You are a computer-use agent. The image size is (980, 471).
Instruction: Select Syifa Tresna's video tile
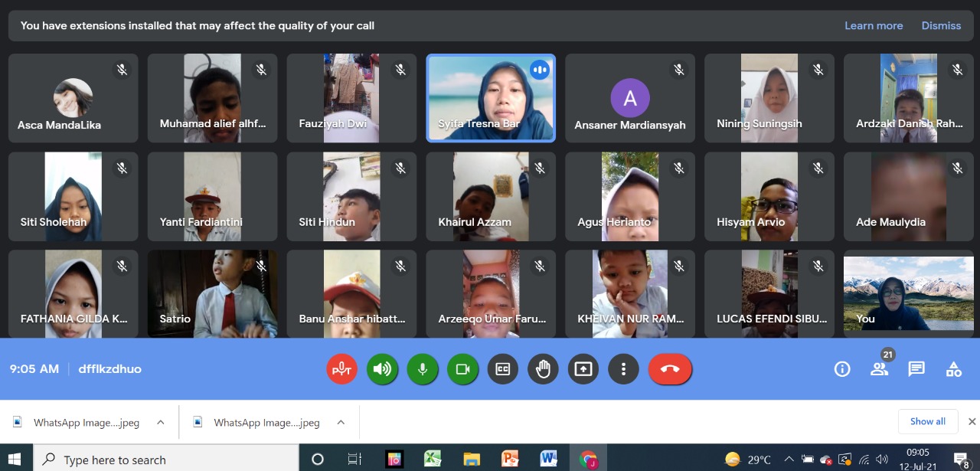tap(490, 98)
